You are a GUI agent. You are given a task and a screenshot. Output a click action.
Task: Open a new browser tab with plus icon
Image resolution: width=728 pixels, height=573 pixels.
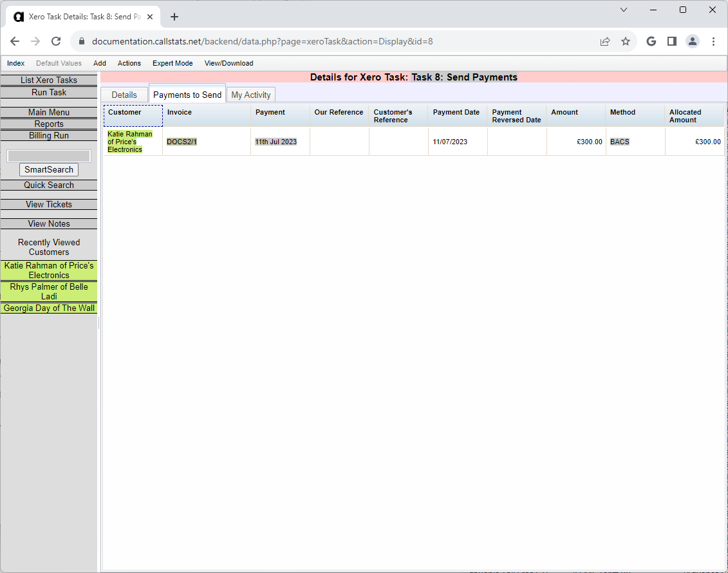click(174, 17)
